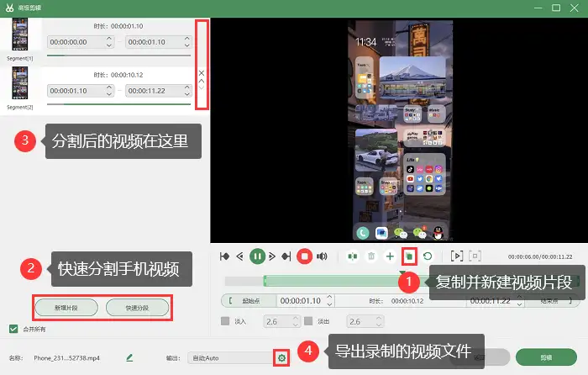588x375 pixels.
Task: Remove Segment[2] with the X icon
Action: tap(202, 73)
